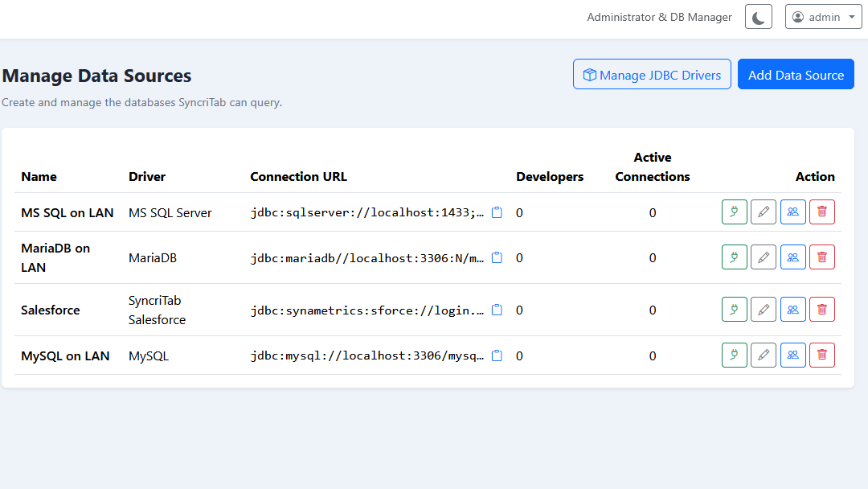The width and height of the screenshot is (868, 489).
Task: Toggle dark mode with the moon button
Action: pyautogui.click(x=759, y=17)
